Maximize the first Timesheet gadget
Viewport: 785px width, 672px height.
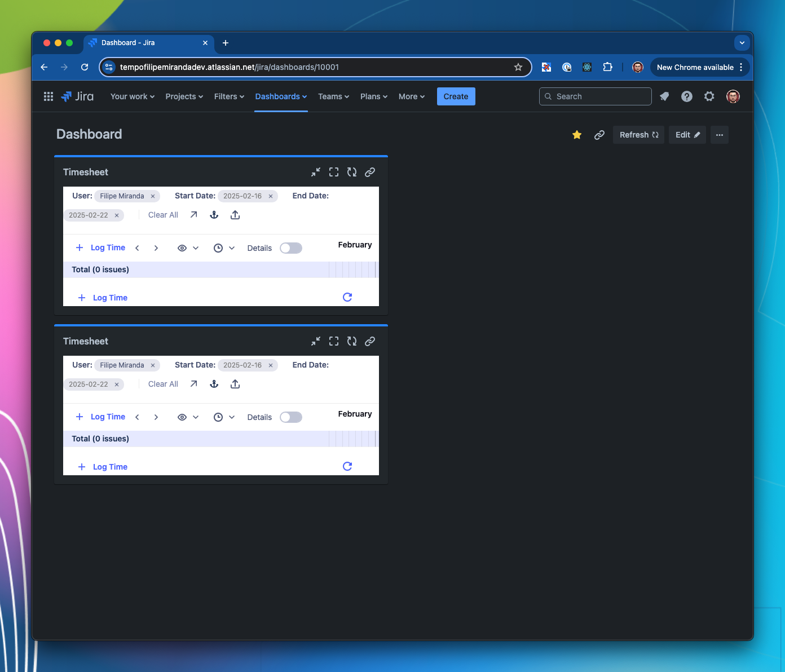[x=334, y=172]
